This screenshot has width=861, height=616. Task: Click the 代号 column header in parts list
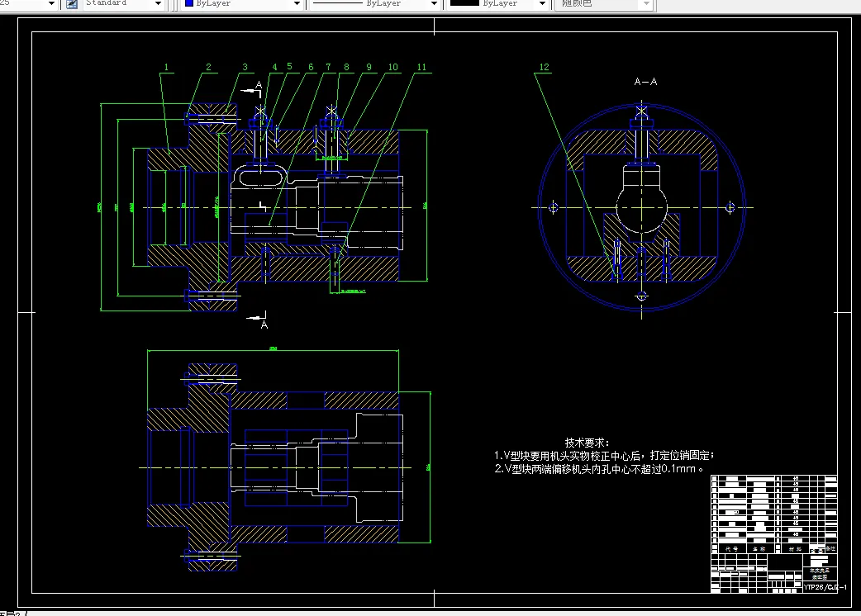731,548
